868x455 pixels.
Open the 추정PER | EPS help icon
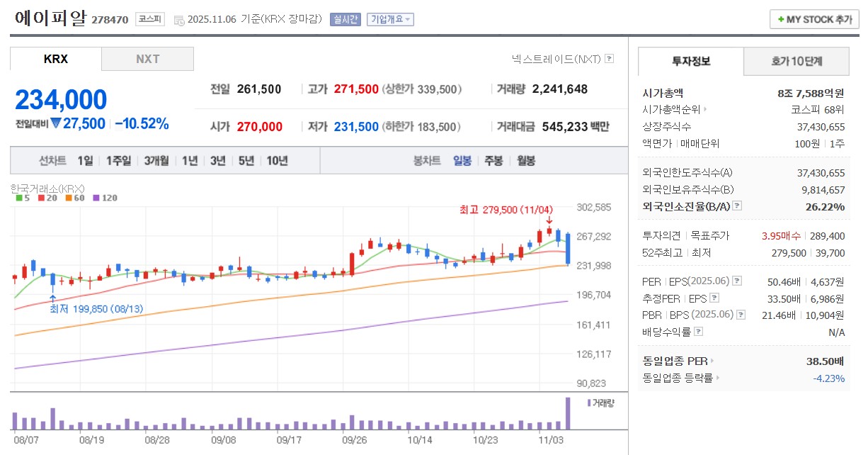tap(713, 298)
